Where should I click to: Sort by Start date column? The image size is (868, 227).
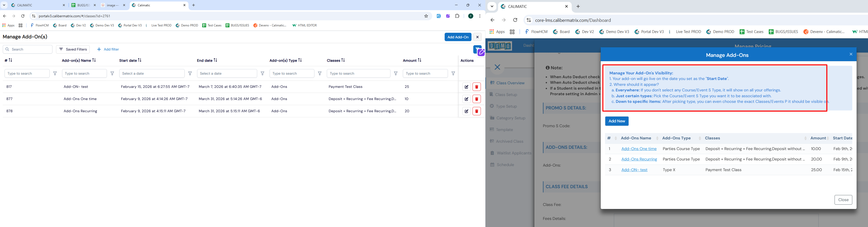pyautogui.click(x=140, y=60)
